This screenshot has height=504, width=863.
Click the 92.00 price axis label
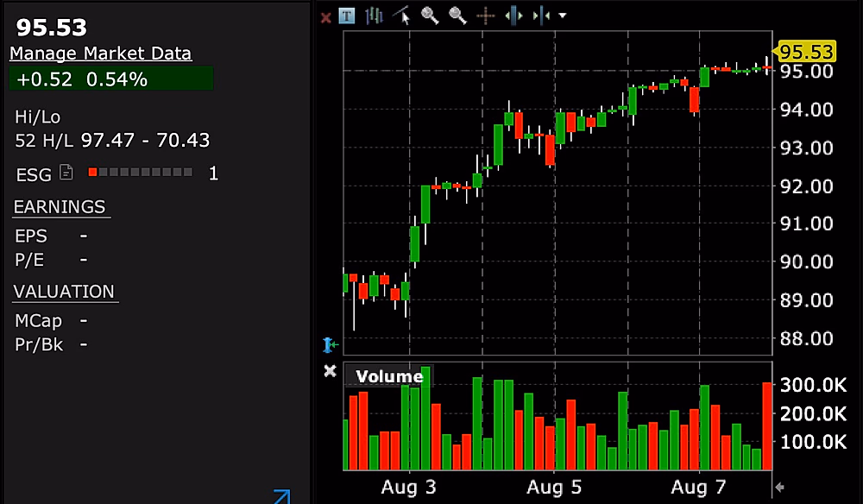[x=806, y=186]
